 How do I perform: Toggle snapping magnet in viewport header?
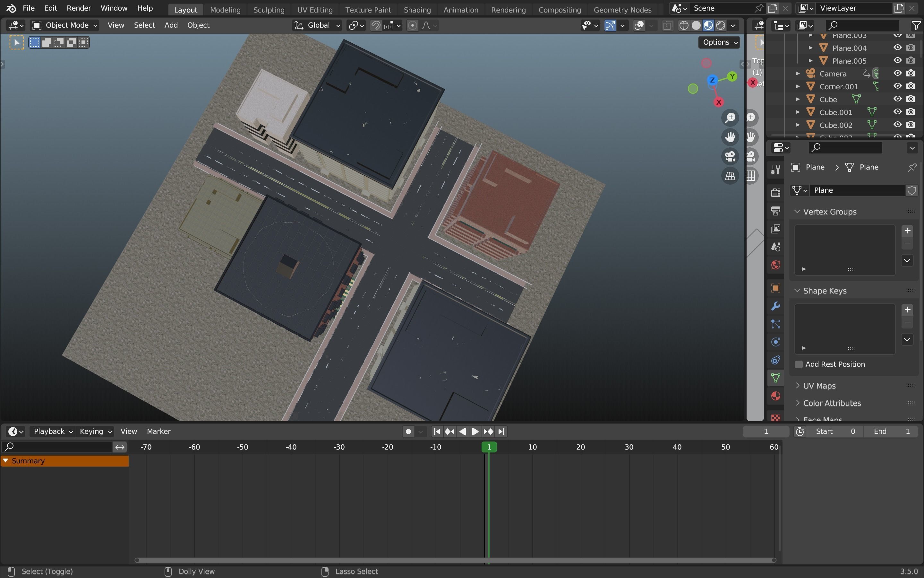[x=376, y=25]
